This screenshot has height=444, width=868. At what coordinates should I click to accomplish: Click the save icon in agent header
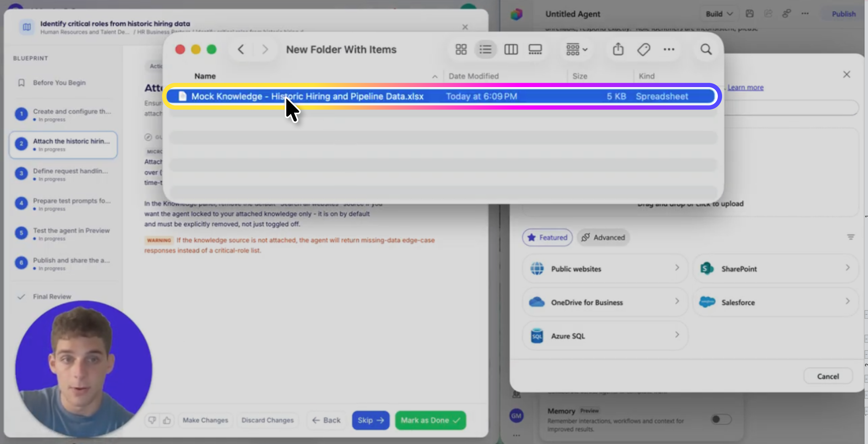(x=749, y=13)
